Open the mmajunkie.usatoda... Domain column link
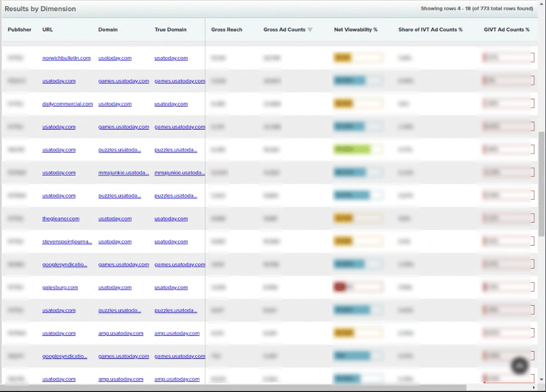The width and height of the screenshot is (546, 392). tap(123, 173)
